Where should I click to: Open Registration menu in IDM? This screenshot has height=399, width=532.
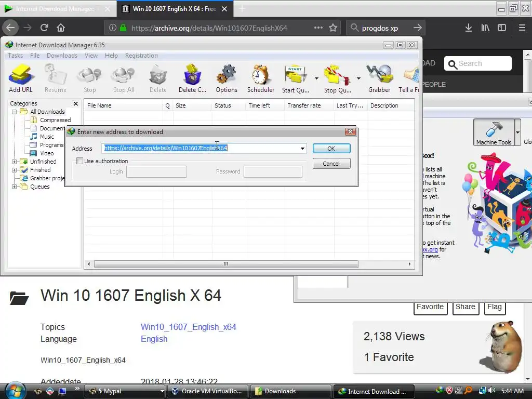(141, 55)
